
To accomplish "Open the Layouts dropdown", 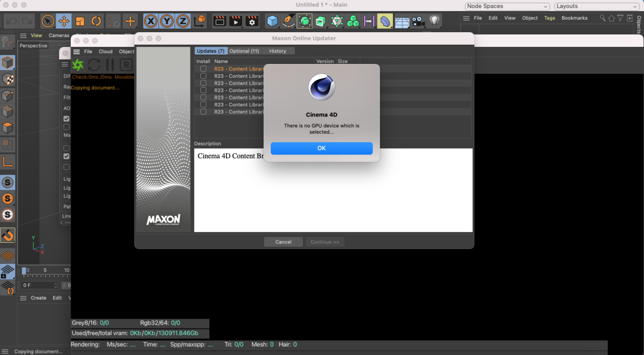I will click(x=597, y=6).
